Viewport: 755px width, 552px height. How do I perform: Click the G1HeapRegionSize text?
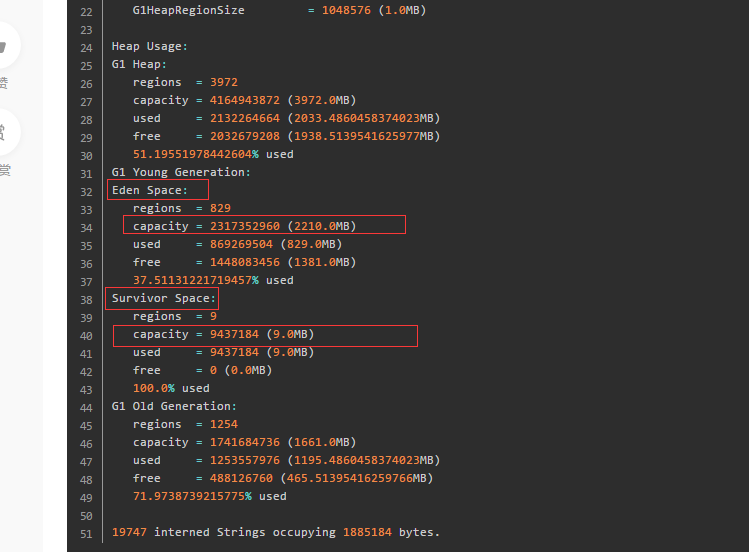point(188,10)
